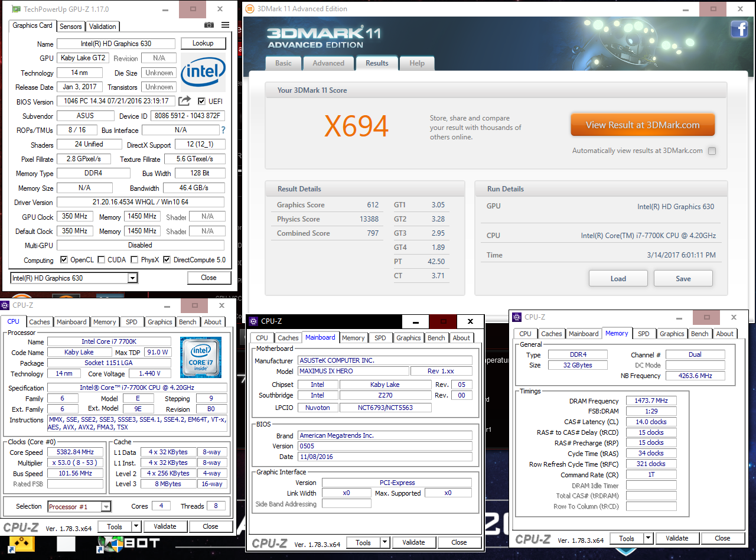Click the X694 score text
Screen dimensions: 756x560
point(357,126)
